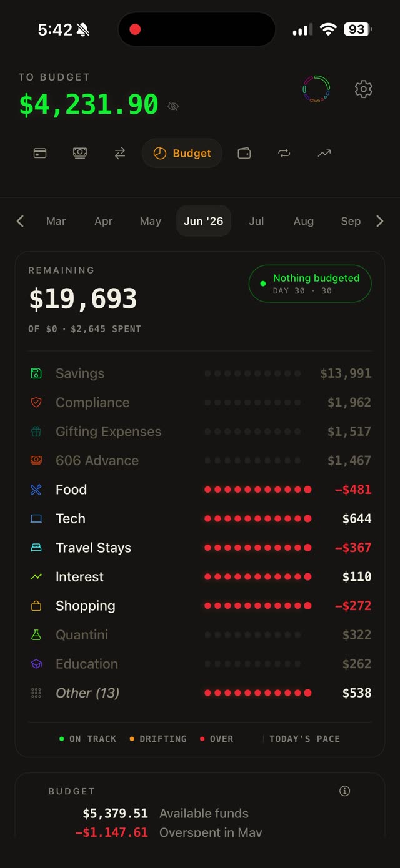Tap the circular category ring chart icon
Image resolution: width=400 pixels, height=868 pixels.
tap(316, 89)
